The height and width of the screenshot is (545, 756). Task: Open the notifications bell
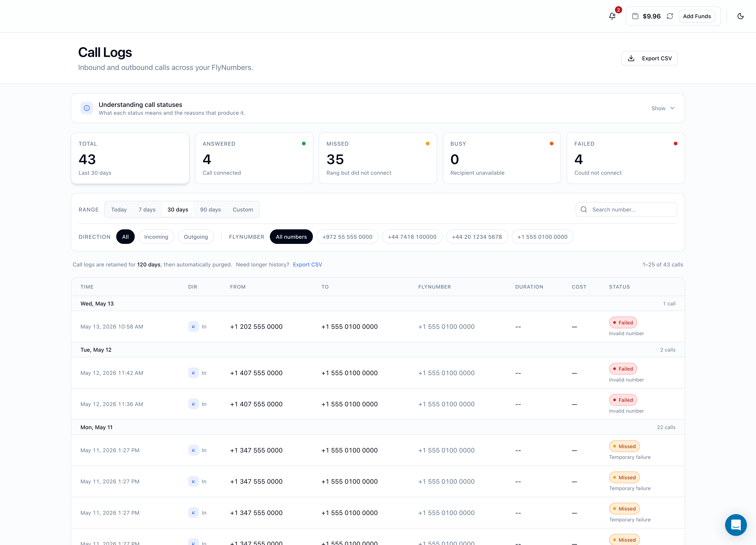click(612, 16)
